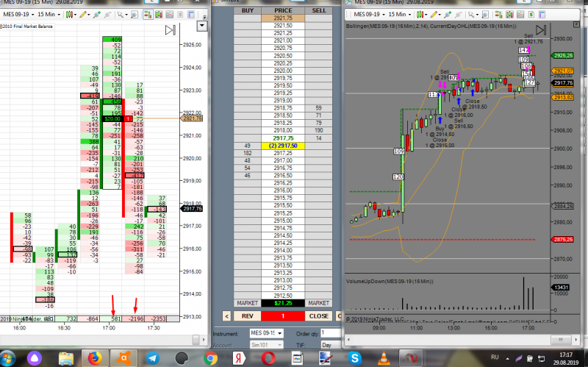Open the Account Sim101 dropdown
Screen dimensions: 588x367
[267, 345]
